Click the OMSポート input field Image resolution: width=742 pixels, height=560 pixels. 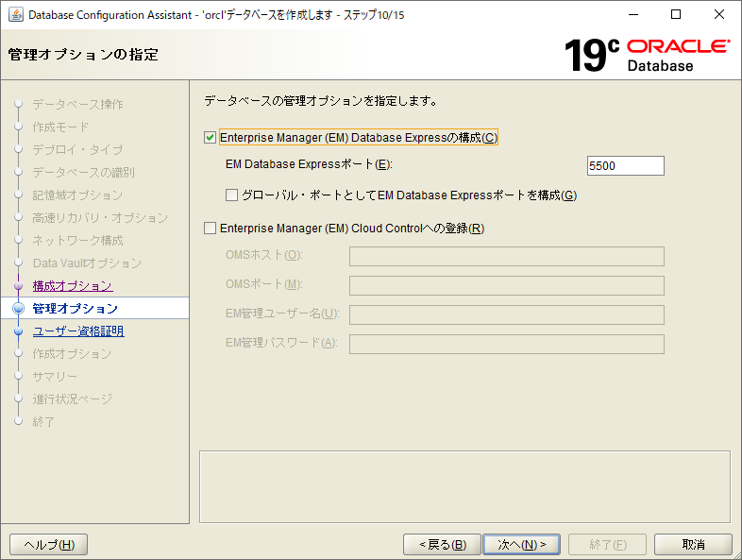[x=507, y=286]
